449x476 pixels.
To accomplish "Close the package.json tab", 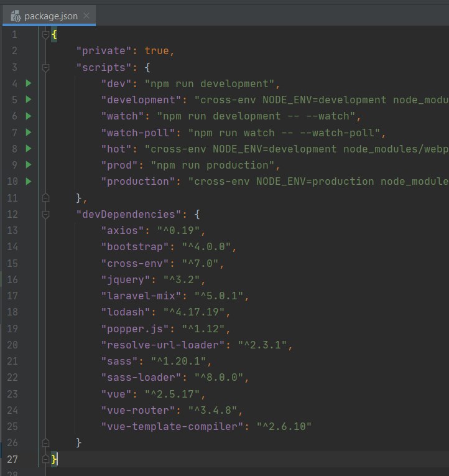I will pyautogui.click(x=86, y=16).
